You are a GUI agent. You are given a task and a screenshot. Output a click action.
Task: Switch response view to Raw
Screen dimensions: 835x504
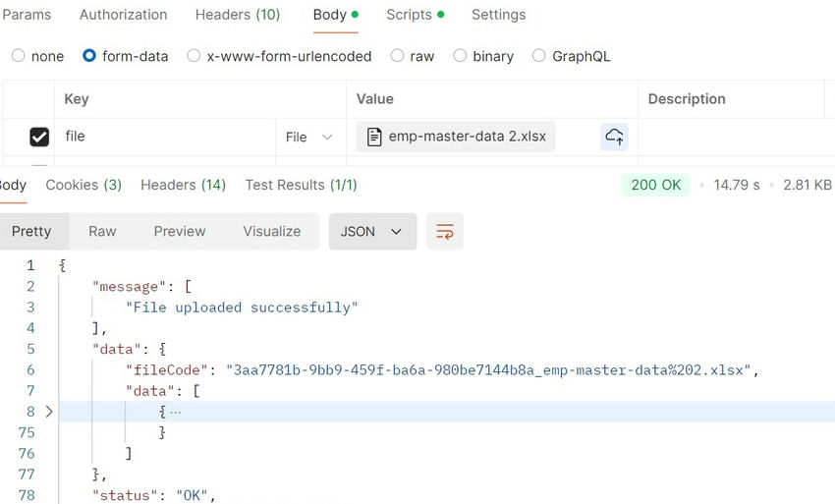pos(102,231)
